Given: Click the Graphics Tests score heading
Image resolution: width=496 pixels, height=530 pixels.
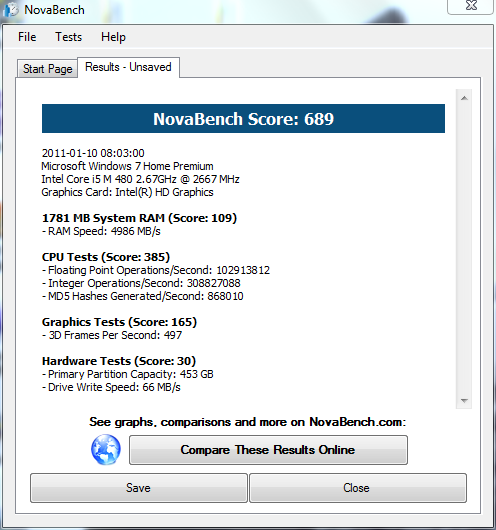Looking at the screenshot, I should point(119,322).
